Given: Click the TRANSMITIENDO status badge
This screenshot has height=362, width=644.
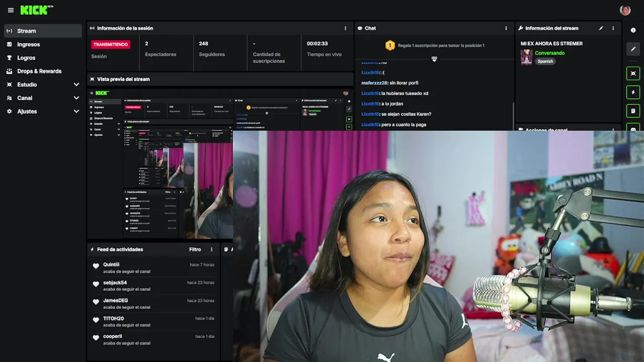Looking at the screenshot, I should (111, 44).
